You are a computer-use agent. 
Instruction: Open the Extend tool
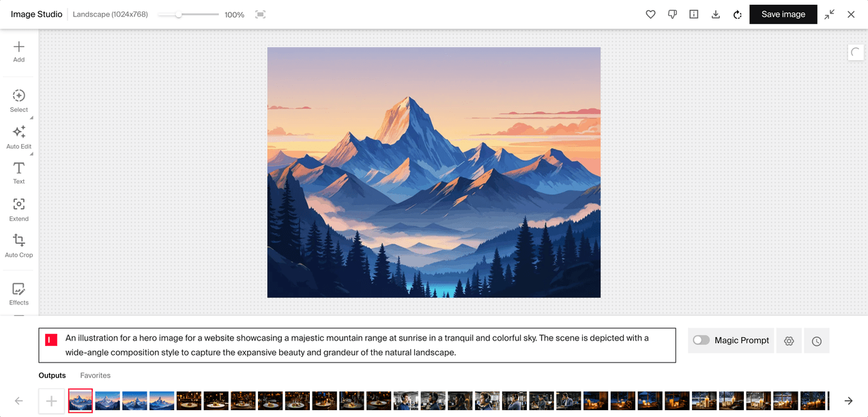coord(18,209)
